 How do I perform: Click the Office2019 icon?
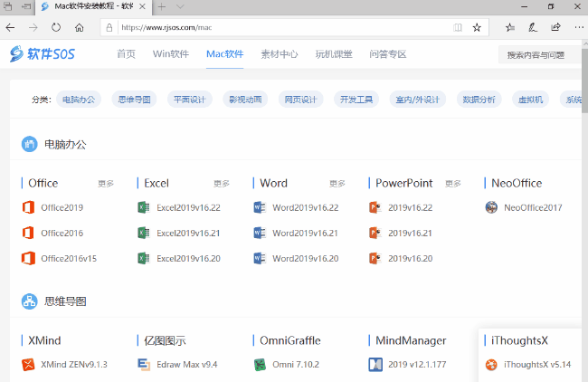pyautogui.click(x=28, y=207)
